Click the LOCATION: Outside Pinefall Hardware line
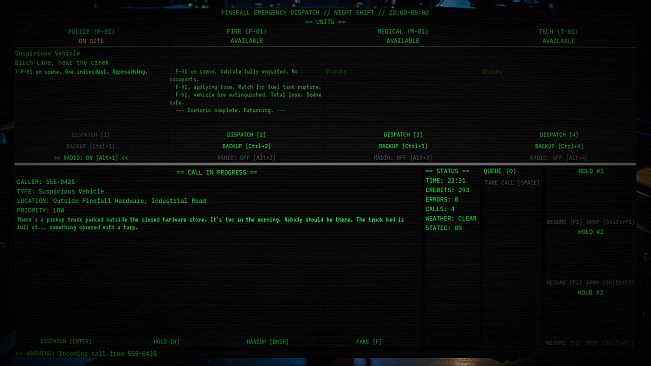 coord(111,201)
